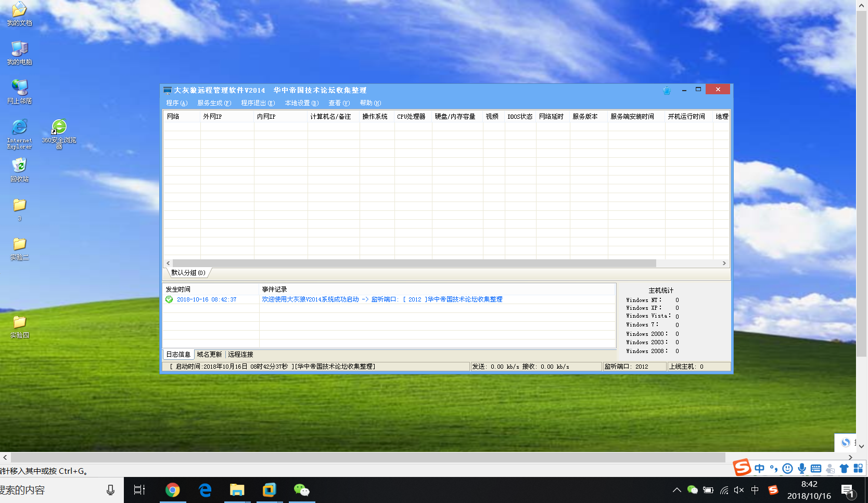868x503 pixels.
Task: Open the 本地设置(B) menu
Action: (x=301, y=103)
